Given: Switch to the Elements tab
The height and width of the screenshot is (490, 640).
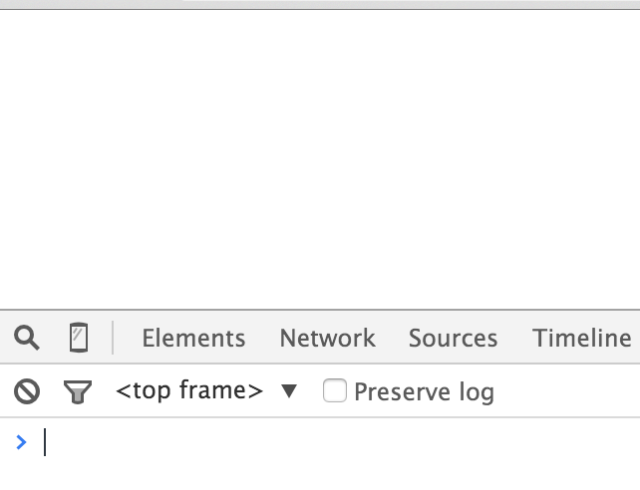Looking at the screenshot, I should pos(193,338).
